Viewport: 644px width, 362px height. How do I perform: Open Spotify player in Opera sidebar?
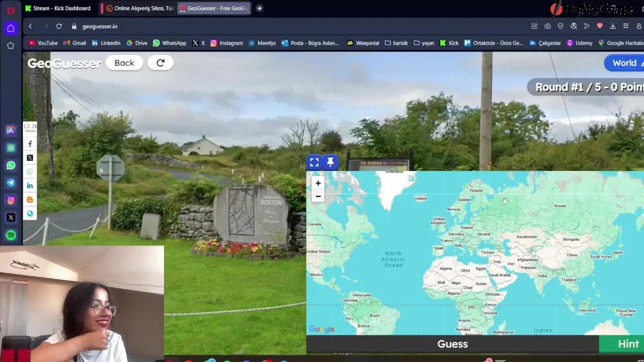(11, 235)
